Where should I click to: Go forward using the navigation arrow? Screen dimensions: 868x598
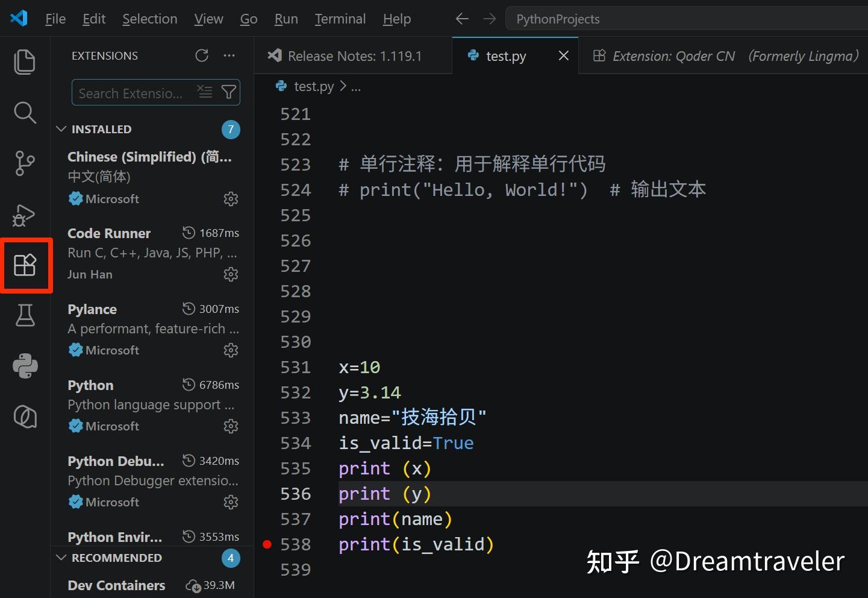click(490, 19)
